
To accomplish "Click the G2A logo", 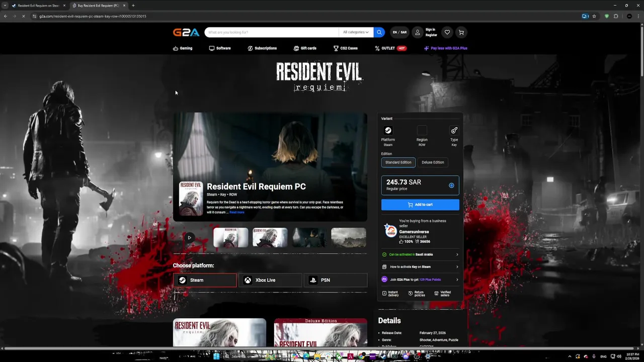I will point(186,32).
